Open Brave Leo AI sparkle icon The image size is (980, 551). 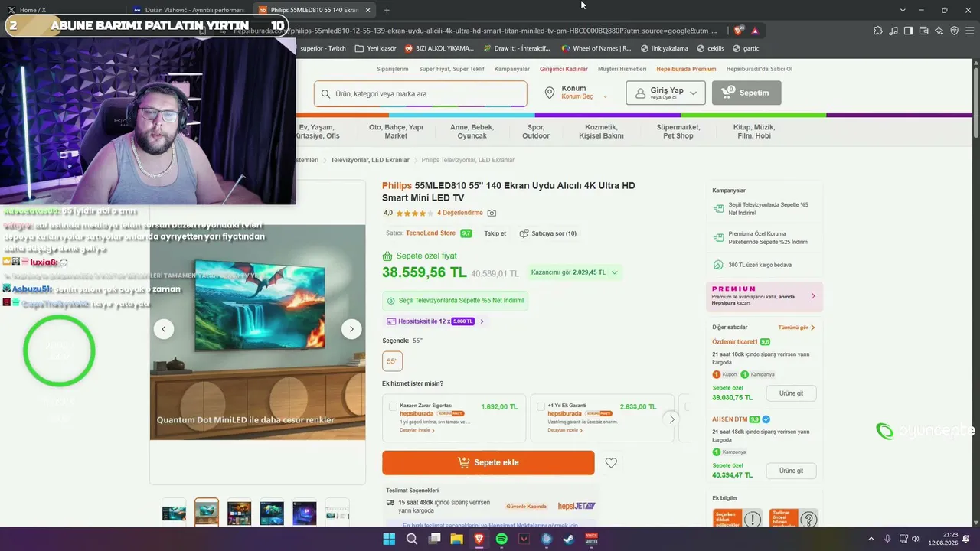[939, 31]
